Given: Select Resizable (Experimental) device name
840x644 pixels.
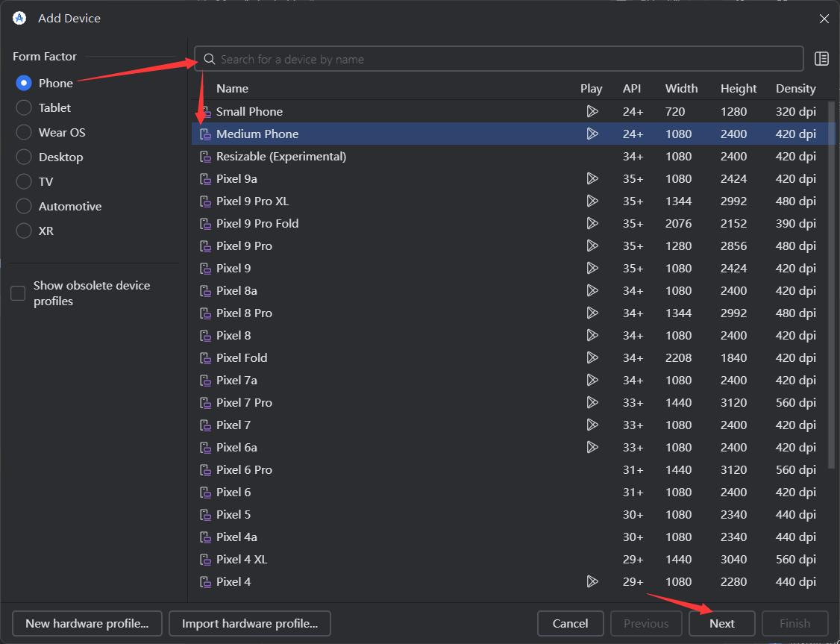Looking at the screenshot, I should [281, 157].
